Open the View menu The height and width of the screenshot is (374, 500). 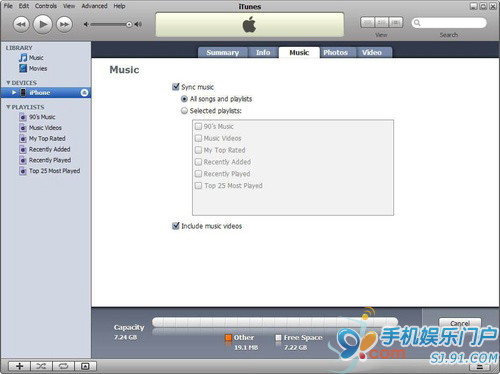click(69, 6)
